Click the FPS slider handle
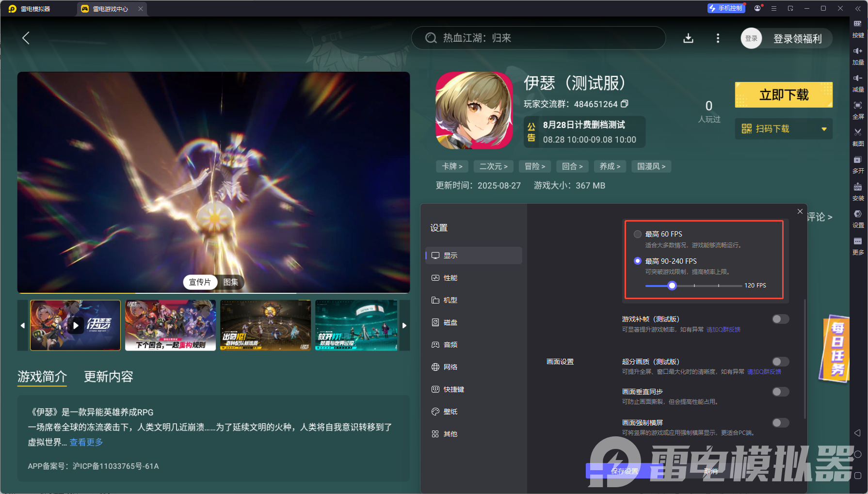 pos(672,286)
